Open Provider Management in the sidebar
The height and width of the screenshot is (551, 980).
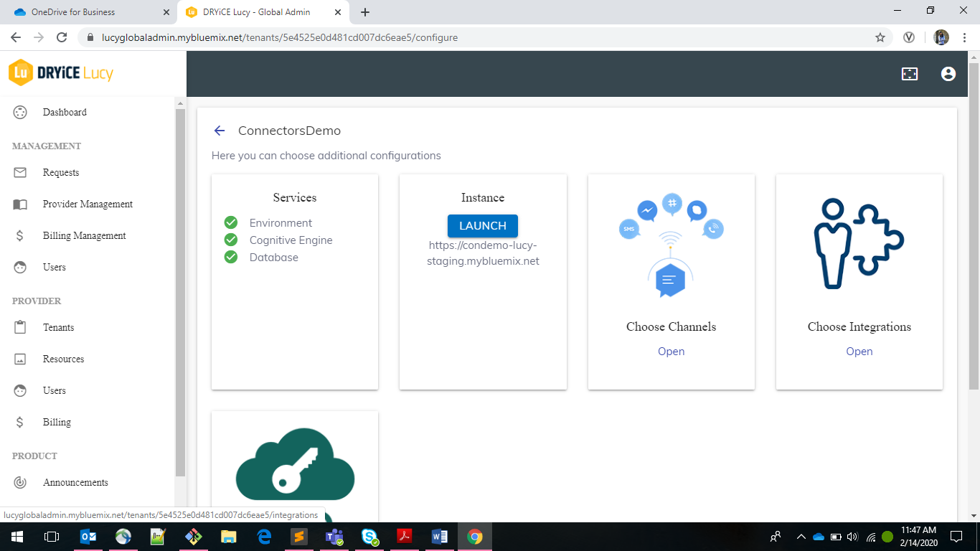(88, 204)
